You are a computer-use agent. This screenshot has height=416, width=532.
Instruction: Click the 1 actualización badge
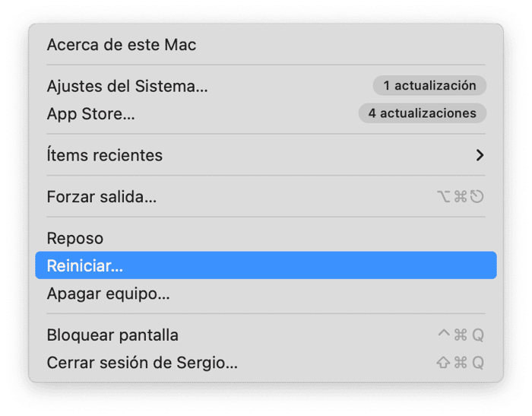point(429,86)
